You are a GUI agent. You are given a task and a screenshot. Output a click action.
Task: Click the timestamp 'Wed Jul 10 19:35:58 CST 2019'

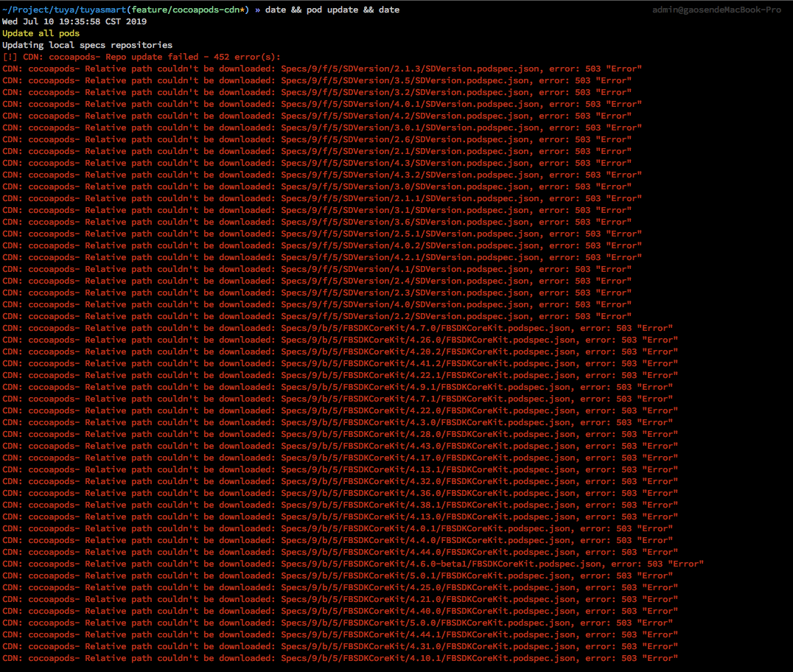coord(74,21)
